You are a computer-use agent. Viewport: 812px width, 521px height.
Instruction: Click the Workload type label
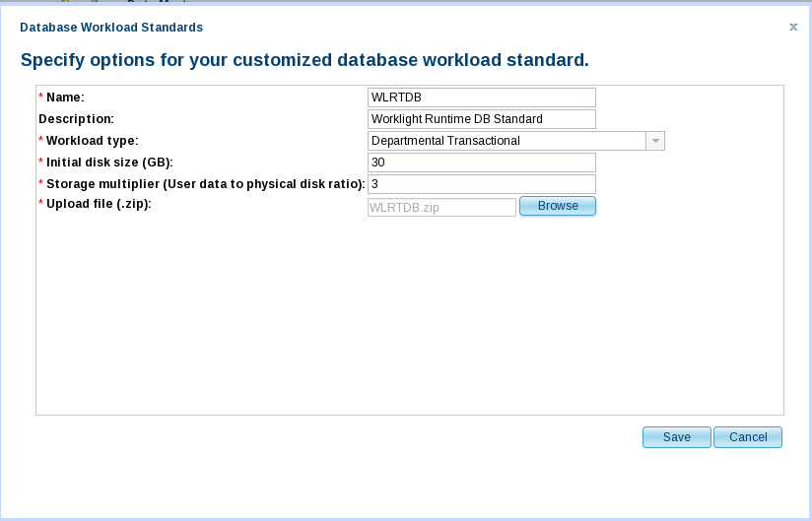[x=93, y=141]
